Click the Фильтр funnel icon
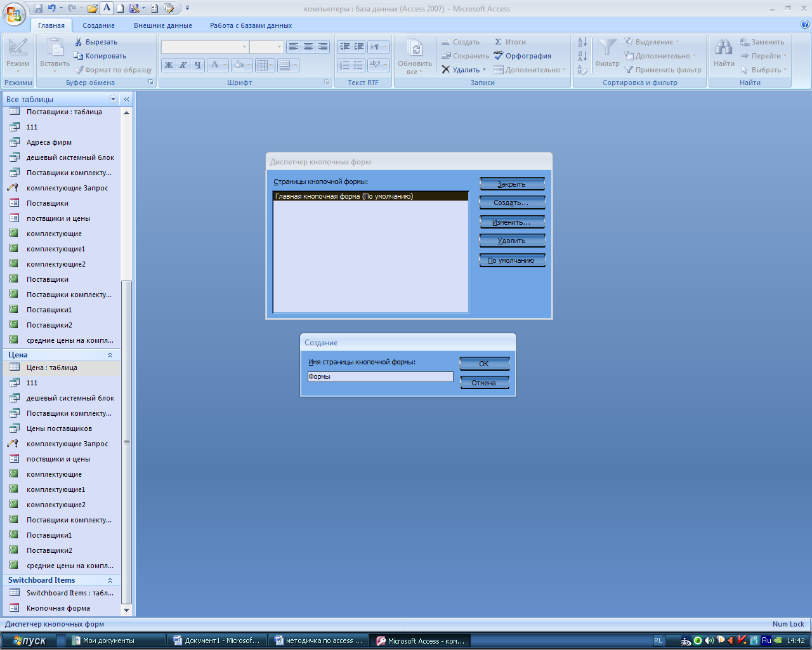This screenshot has width=812, height=650. pyautogui.click(x=607, y=52)
